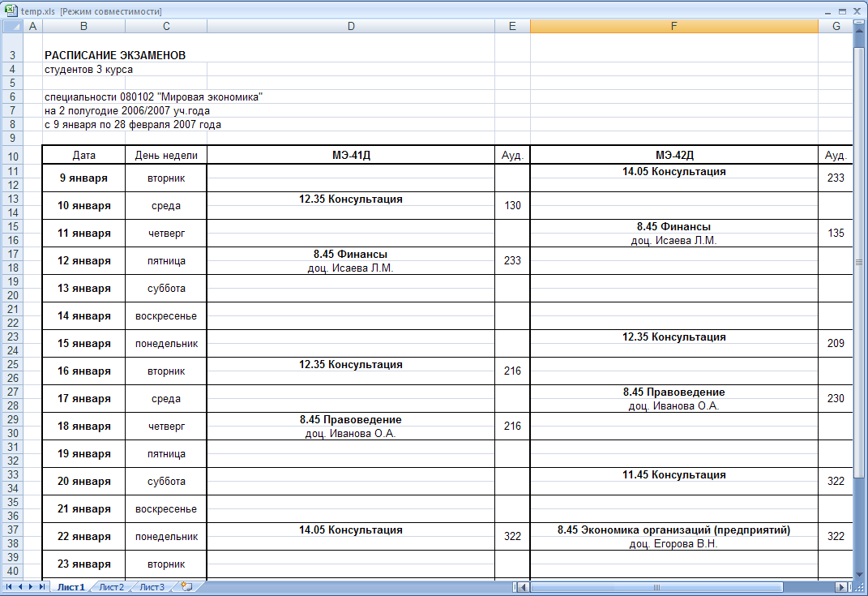Minimize the workbook window
The height and width of the screenshot is (596, 868).
coord(828,11)
